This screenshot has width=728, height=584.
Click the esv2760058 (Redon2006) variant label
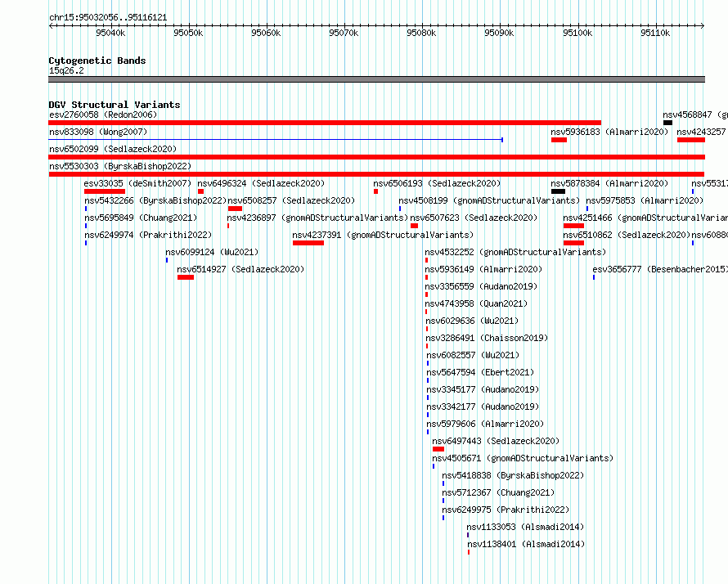click(x=103, y=115)
